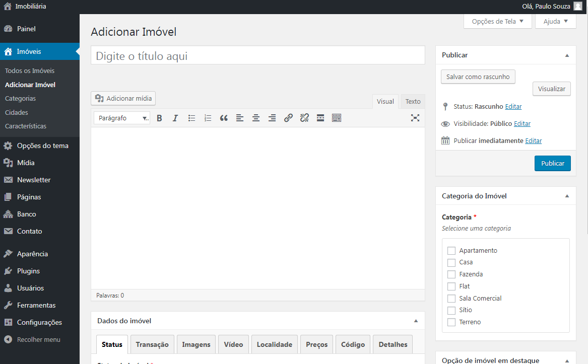This screenshot has height=364, width=588.
Task: Open the Parágrafo format dropdown
Action: click(x=122, y=118)
